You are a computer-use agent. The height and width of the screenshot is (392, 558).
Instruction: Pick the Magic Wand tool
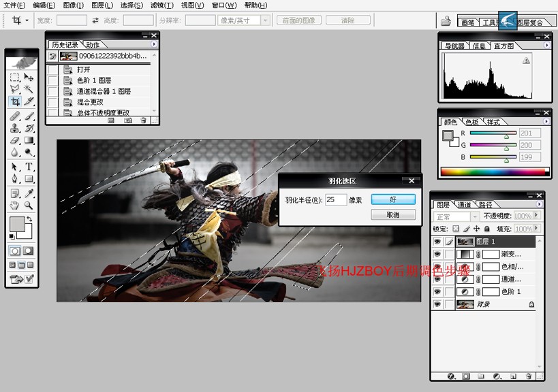click(x=29, y=88)
